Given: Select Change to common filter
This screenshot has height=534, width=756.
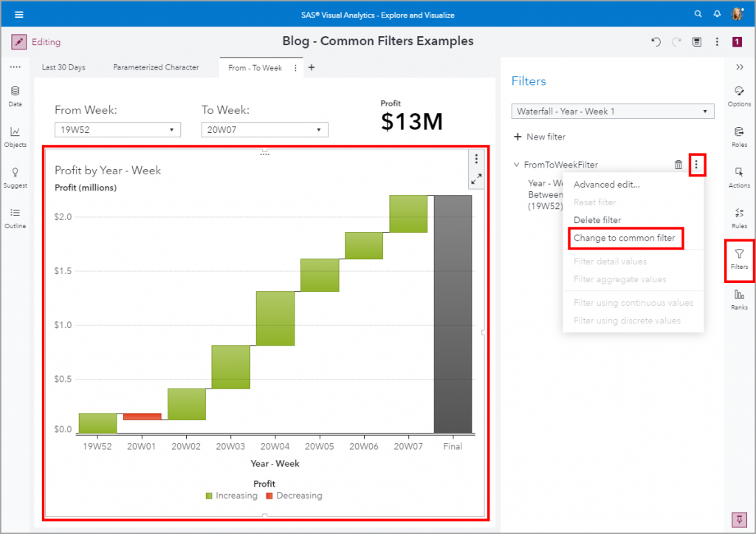Looking at the screenshot, I should pyautogui.click(x=625, y=238).
